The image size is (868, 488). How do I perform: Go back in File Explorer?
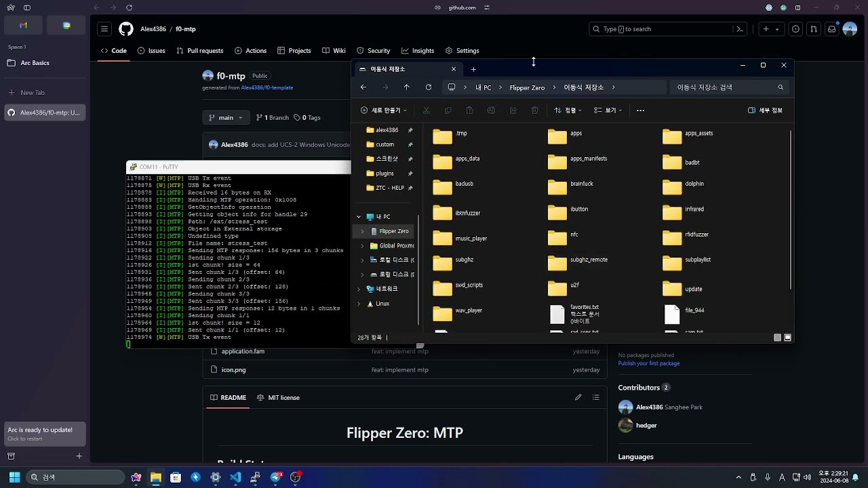tap(363, 87)
